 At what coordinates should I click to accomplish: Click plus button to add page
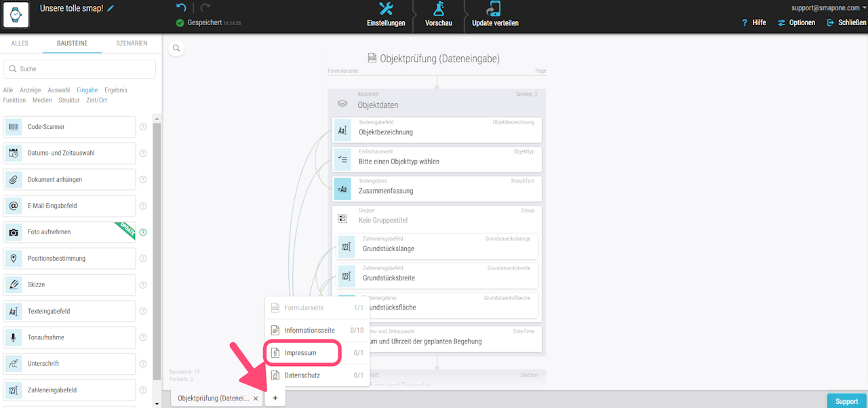pyautogui.click(x=275, y=398)
